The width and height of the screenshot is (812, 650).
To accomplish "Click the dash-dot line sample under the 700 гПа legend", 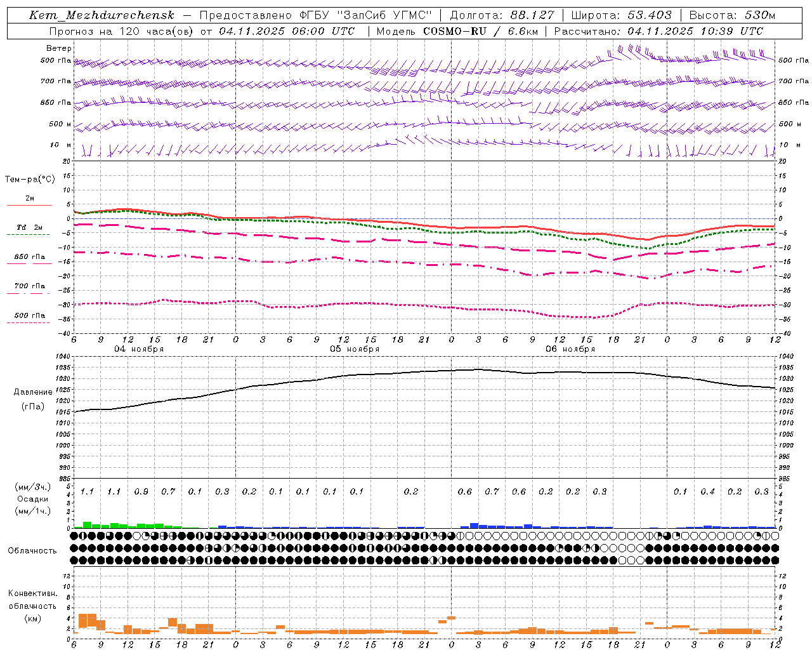I will coord(28,293).
